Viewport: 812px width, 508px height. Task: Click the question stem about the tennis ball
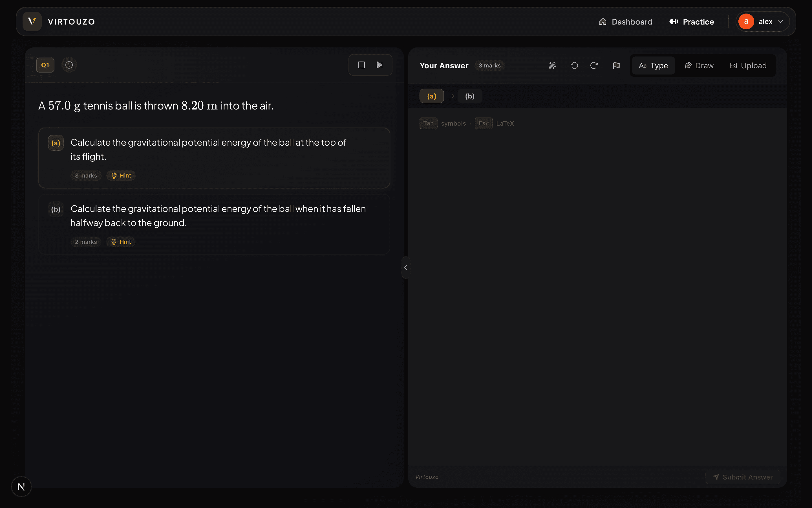156,106
